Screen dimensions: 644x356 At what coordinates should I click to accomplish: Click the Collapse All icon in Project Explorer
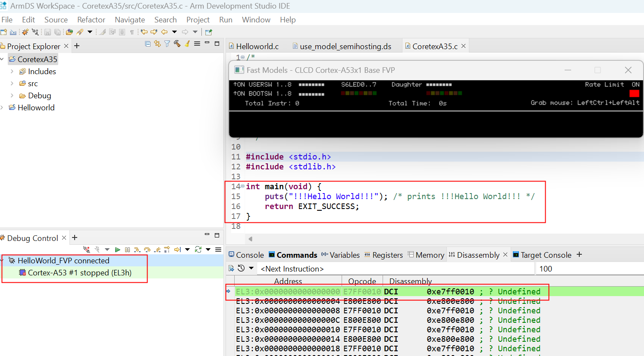[x=148, y=44]
